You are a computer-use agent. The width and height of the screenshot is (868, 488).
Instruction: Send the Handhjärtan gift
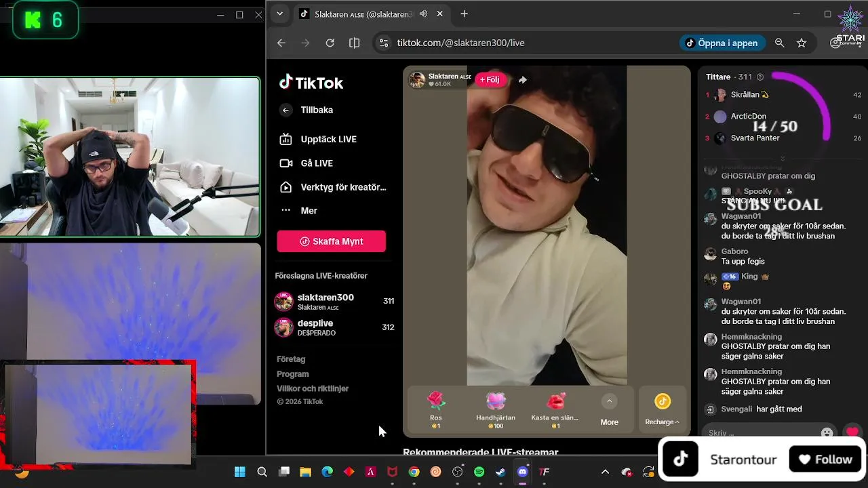(496, 409)
